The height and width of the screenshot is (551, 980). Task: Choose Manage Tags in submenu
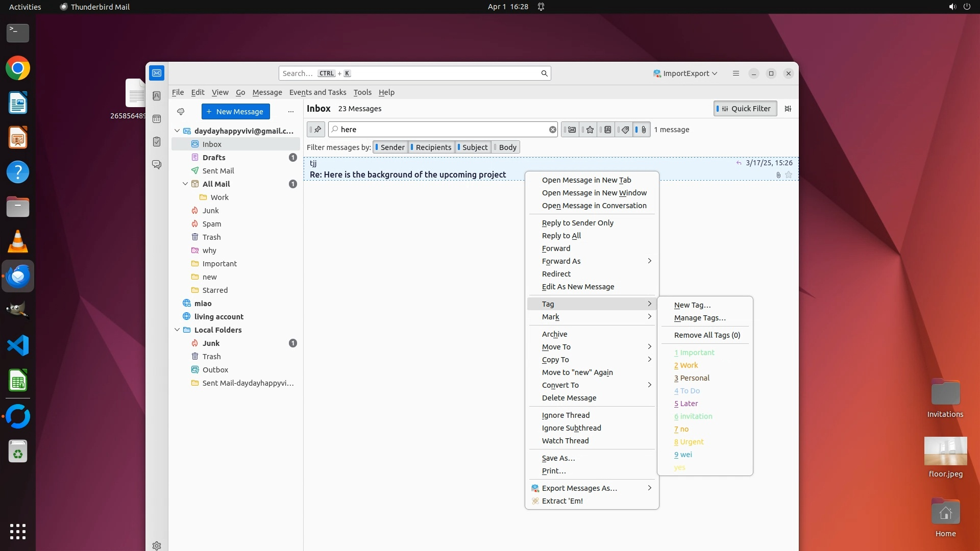pos(699,318)
